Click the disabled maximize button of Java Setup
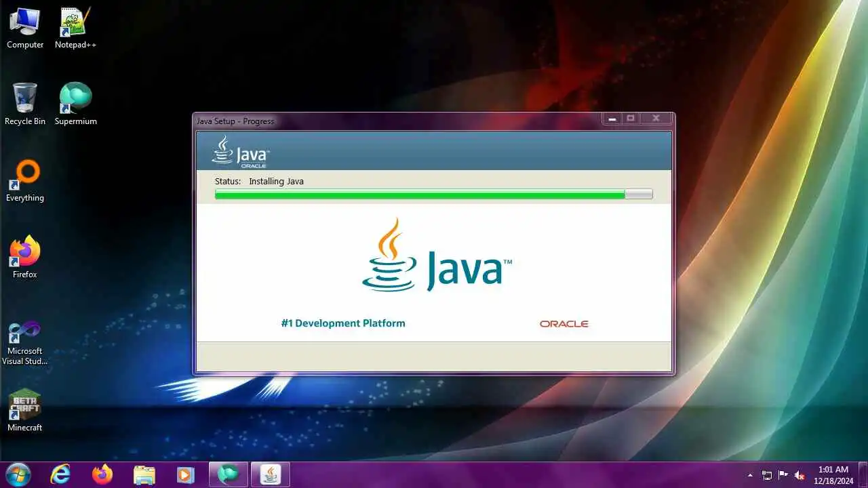868x488 pixels. click(x=631, y=119)
